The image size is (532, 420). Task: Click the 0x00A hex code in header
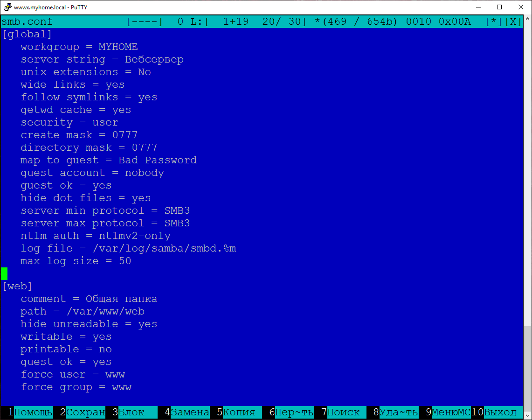pyautogui.click(x=455, y=22)
